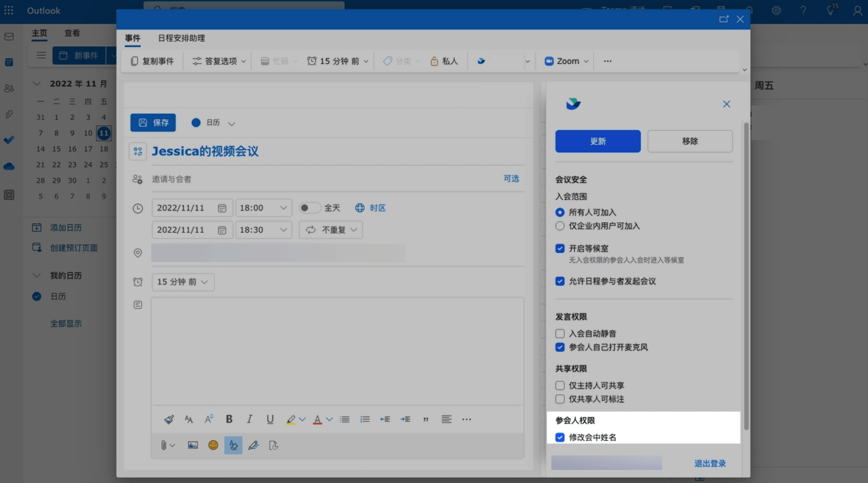The height and width of the screenshot is (483, 868).
Task: Insert a quote block
Action: (x=426, y=419)
